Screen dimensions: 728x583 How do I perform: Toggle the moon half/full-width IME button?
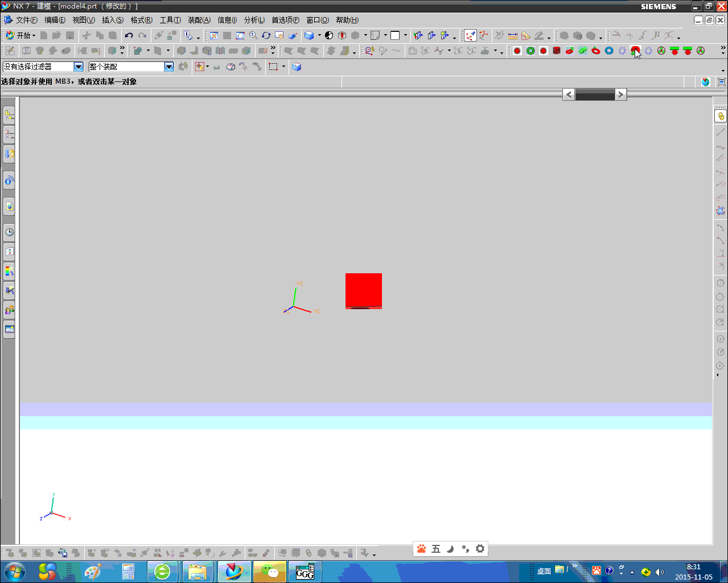click(x=450, y=549)
